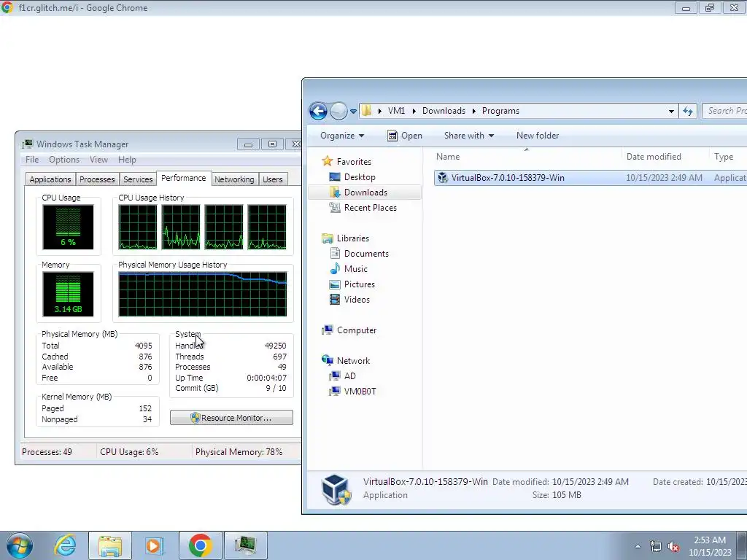This screenshot has height=560, width=747.
Task: Switch to the Networking tab
Action: (234, 179)
